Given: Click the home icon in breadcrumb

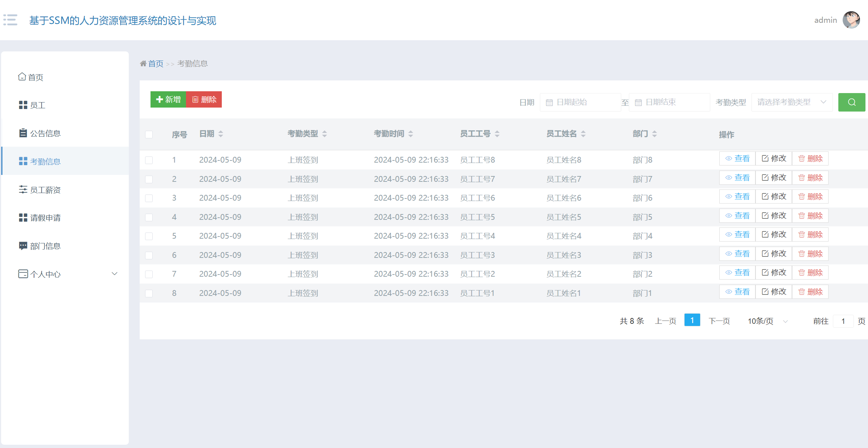Looking at the screenshot, I should click(143, 64).
